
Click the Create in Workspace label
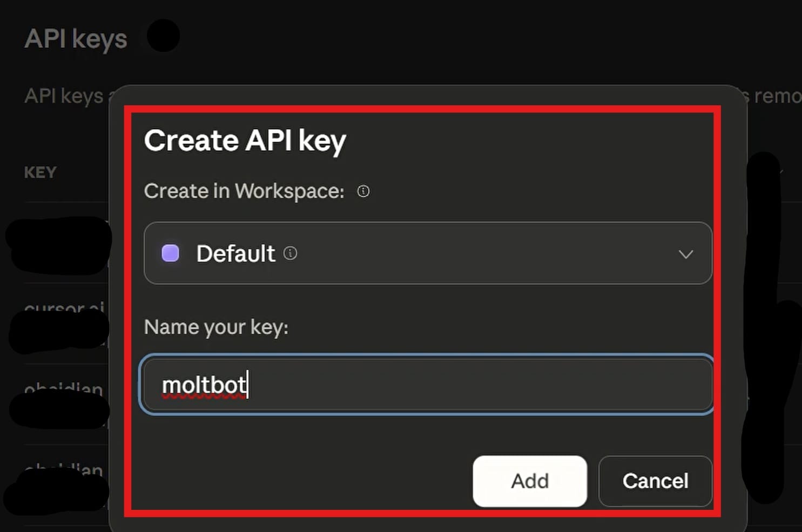click(244, 191)
